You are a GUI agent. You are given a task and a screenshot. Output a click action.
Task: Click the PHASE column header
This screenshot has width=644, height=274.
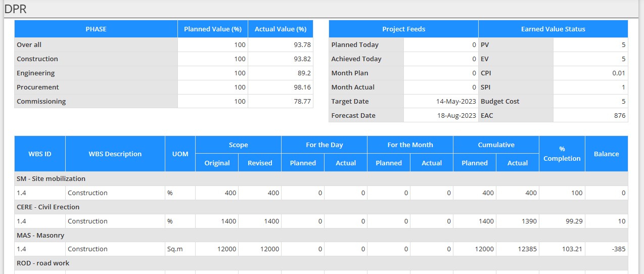click(x=96, y=29)
